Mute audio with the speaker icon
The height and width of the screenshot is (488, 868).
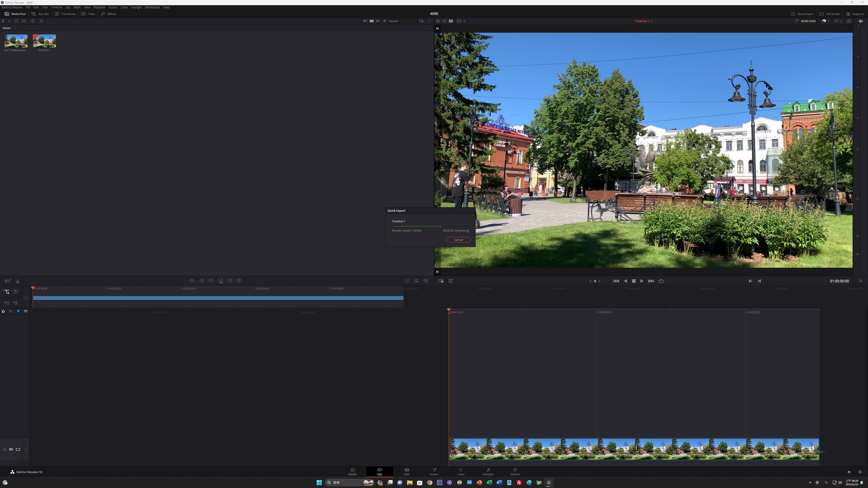coord(861,21)
